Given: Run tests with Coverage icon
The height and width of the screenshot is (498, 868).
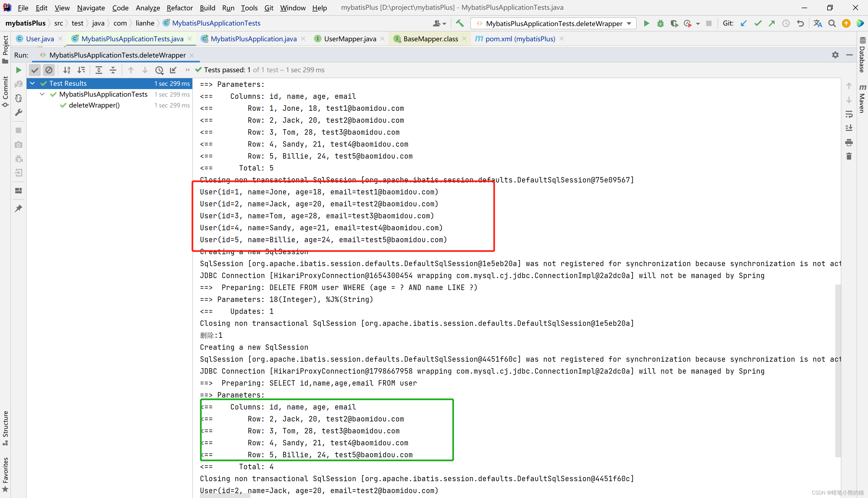Looking at the screenshot, I should tap(674, 23).
